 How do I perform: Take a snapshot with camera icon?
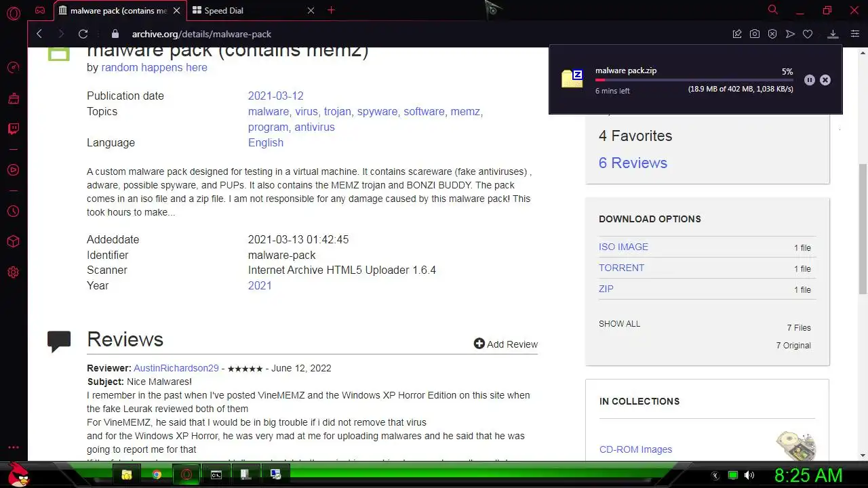pos(755,34)
